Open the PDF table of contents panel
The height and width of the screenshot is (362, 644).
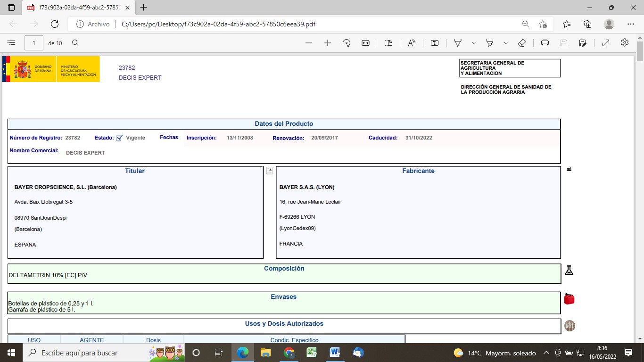(11, 43)
